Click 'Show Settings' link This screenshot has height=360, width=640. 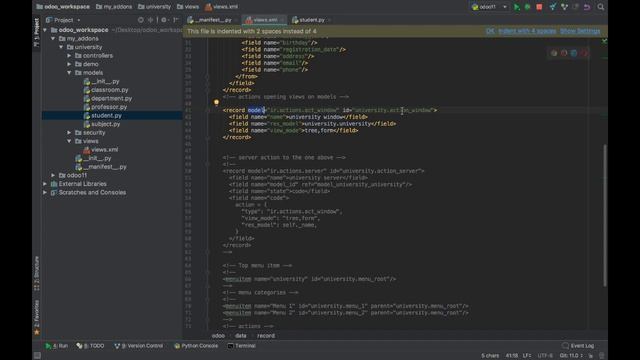[x=580, y=31]
